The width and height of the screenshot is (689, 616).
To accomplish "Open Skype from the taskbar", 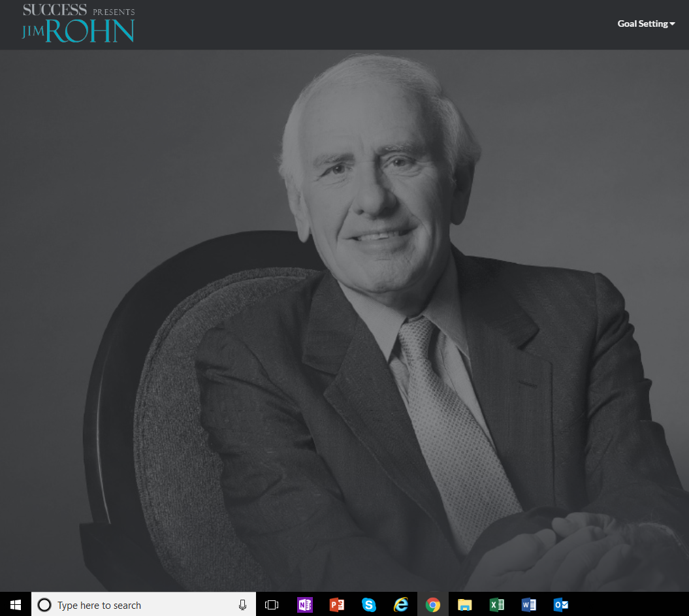I will [369, 605].
